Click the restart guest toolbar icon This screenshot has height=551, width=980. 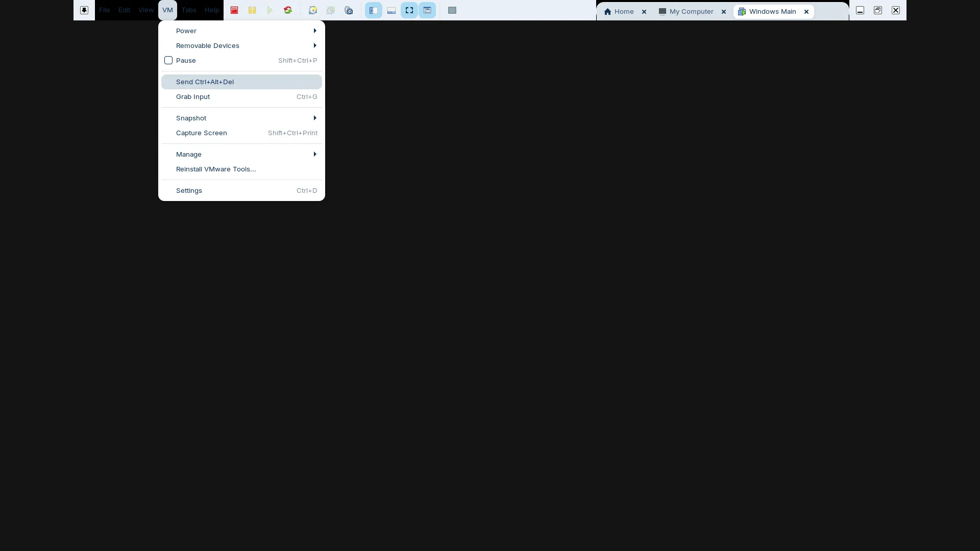click(288, 10)
